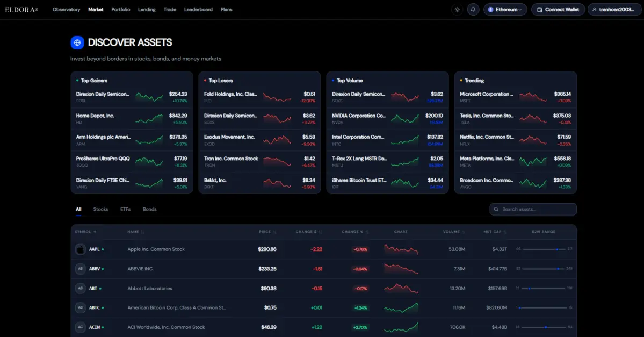Open Intel Corporation in Top Volume

[x=387, y=140]
